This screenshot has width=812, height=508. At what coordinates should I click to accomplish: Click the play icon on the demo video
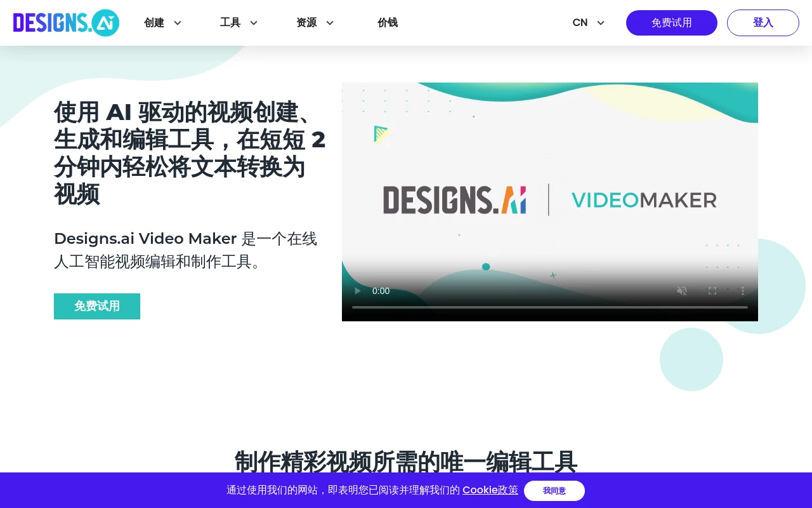click(x=357, y=291)
